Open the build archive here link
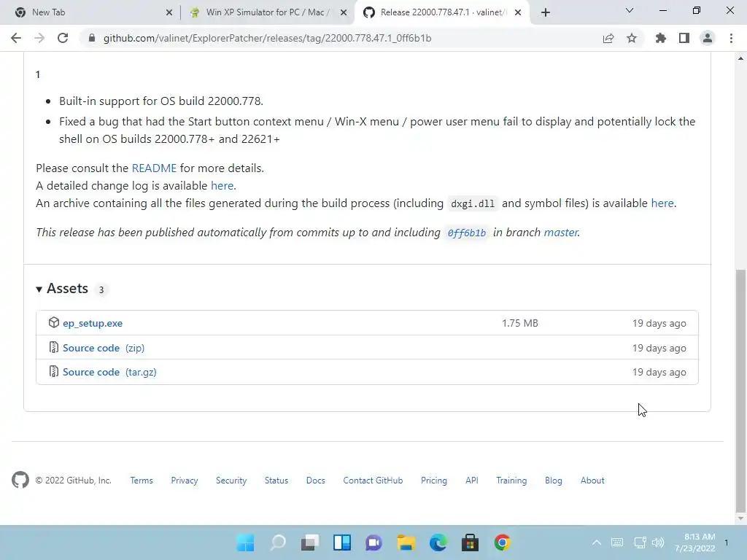The image size is (747, 560). pos(662,203)
